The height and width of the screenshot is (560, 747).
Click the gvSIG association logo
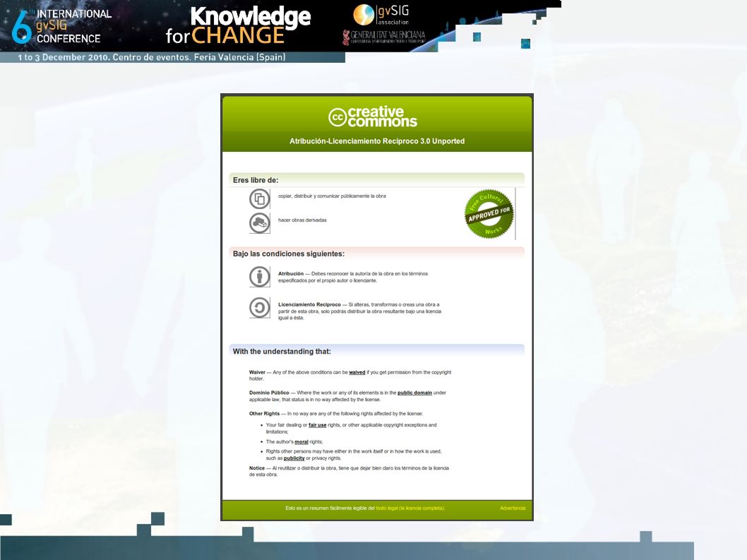click(381, 15)
